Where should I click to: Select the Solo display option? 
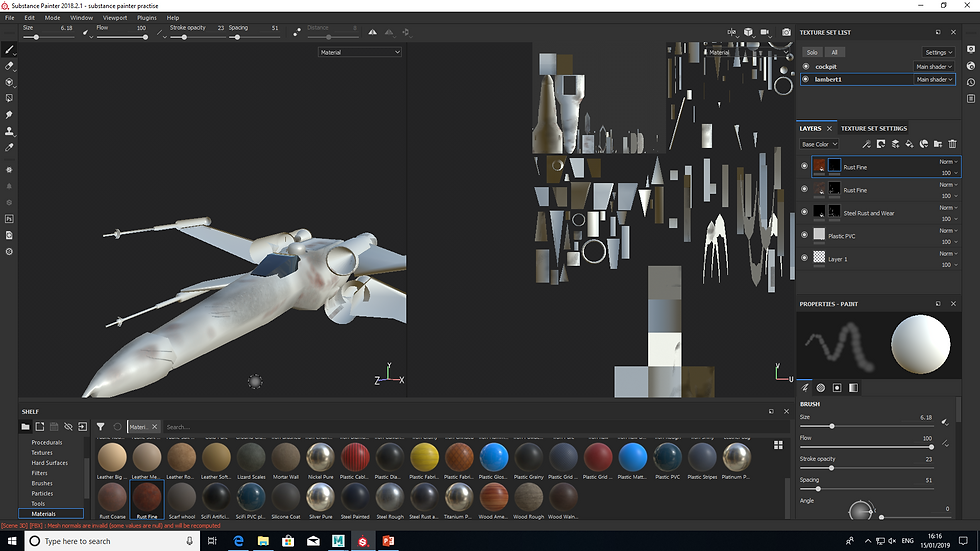click(x=812, y=52)
